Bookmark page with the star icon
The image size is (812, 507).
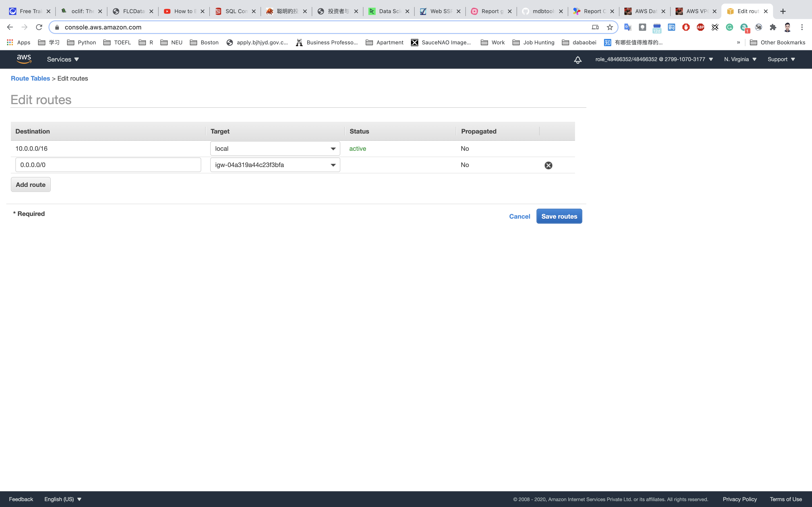(x=610, y=27)
